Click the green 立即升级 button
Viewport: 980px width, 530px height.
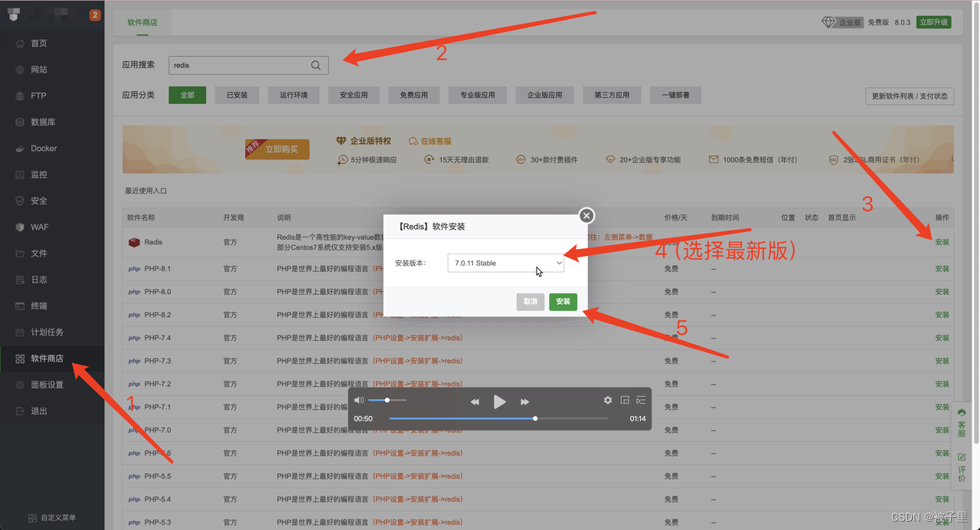[x=934, y=22]
